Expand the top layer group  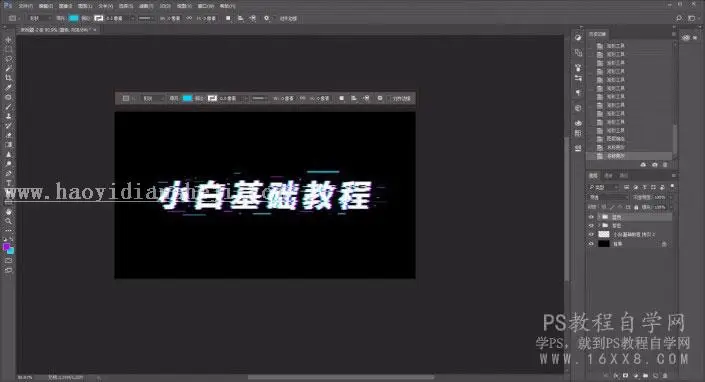coord(599,217)
